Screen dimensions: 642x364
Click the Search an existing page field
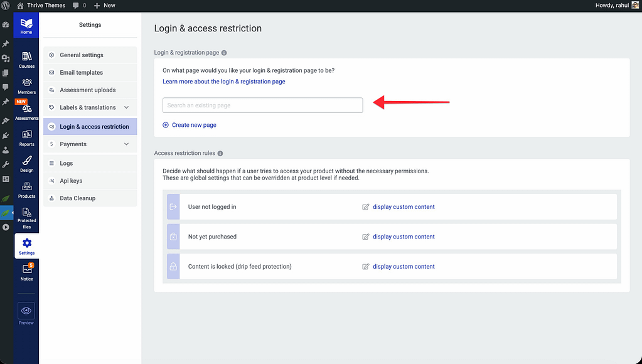[x=262, y=105]
